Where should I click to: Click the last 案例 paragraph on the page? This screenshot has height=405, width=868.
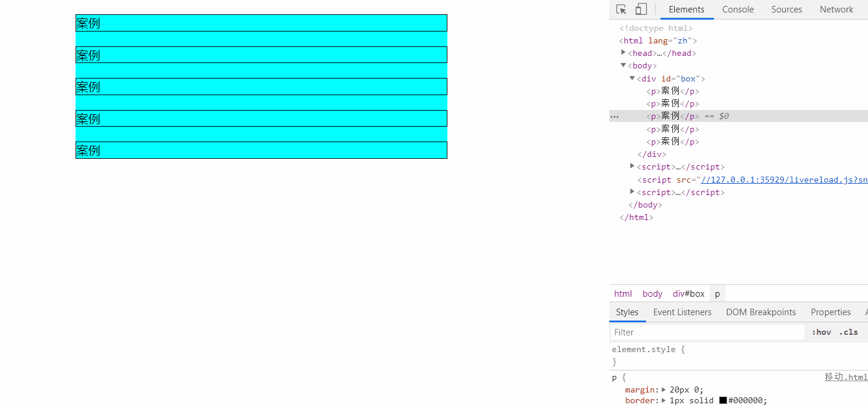pos(261,150)
